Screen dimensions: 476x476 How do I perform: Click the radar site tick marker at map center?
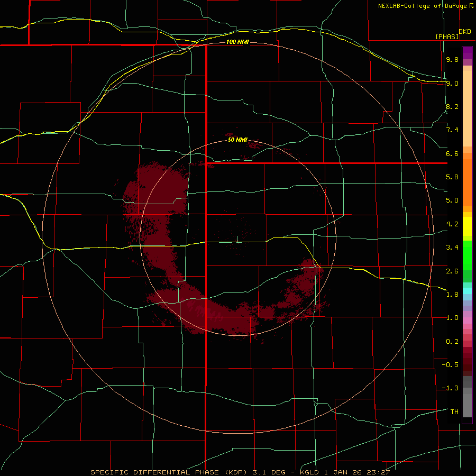coord(237,239)
